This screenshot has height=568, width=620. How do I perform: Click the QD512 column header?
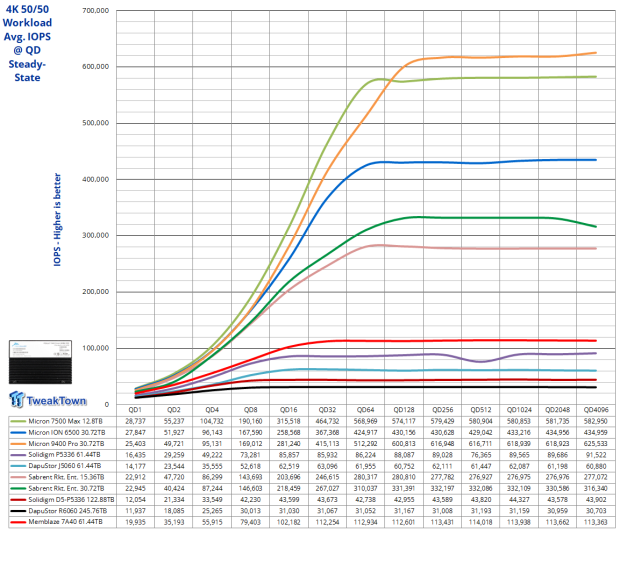click(x=481, y=410)
